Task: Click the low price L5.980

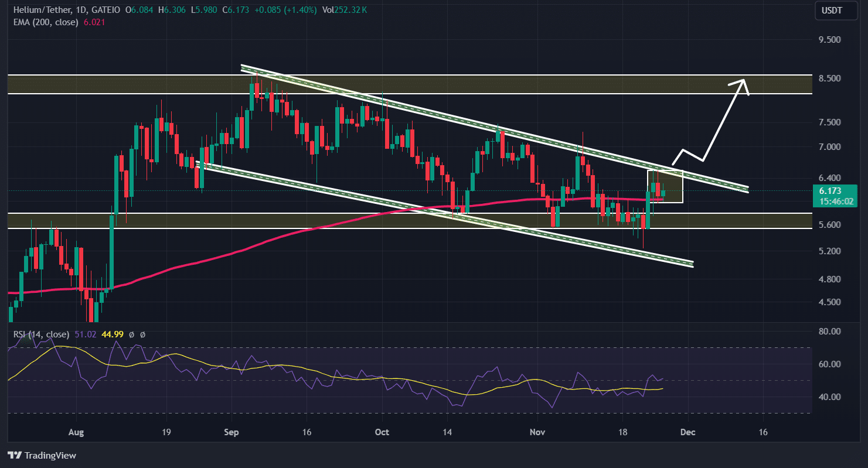Action: pos(204,9)
